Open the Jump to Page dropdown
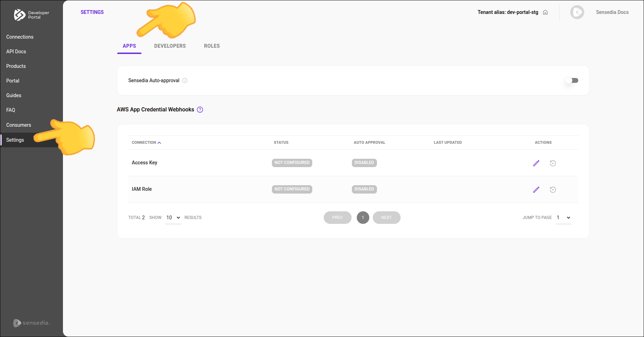This screenshot has height=337, width=644. tap(563, 218)
